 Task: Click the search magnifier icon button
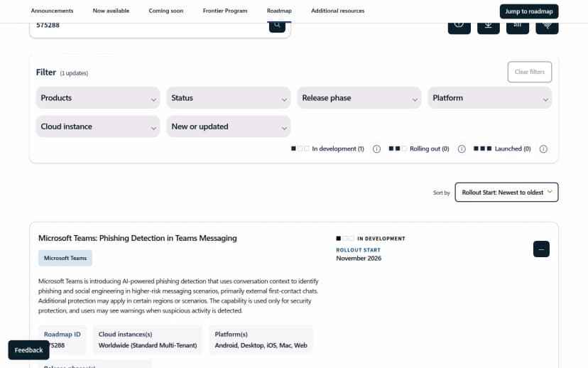click(277, 27)
